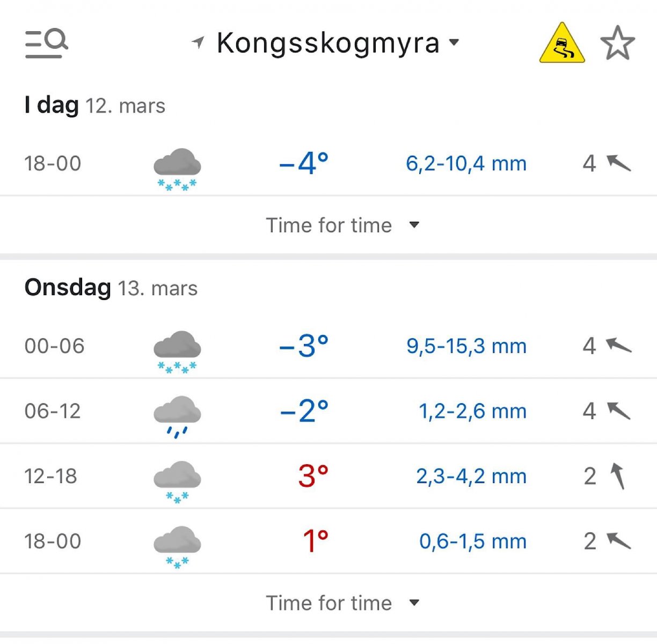Expand Time for time under I dag
Screen dimensions: 657x644
click(342, 225)
